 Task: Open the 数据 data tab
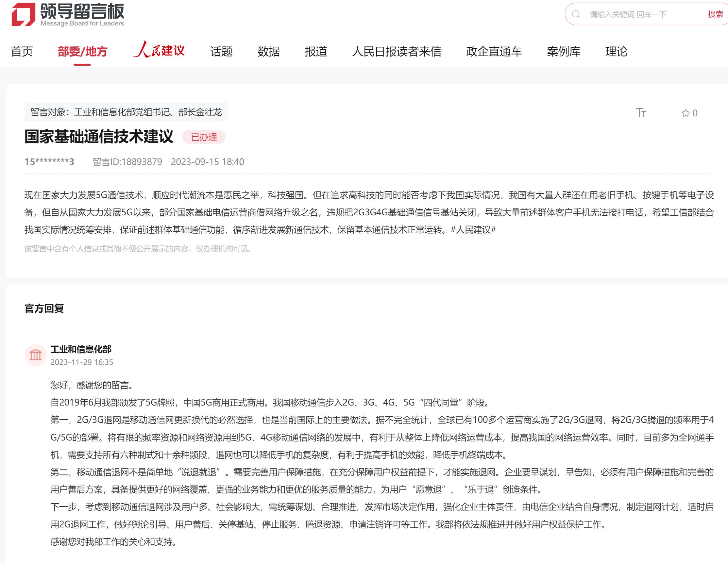(x=268, y=52)
